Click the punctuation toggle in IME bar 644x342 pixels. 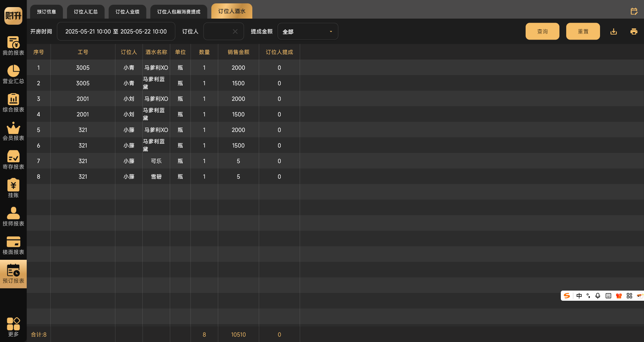click(x=589, y=296)
